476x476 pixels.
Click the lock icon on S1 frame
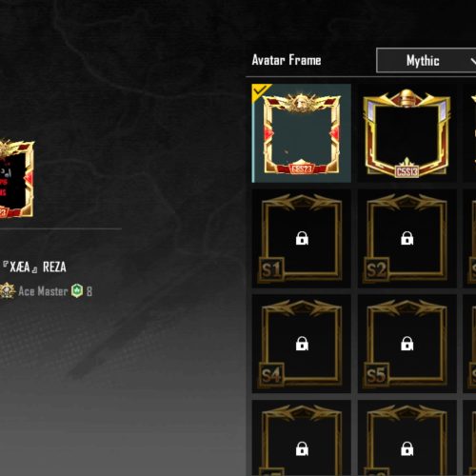(302, 238)
